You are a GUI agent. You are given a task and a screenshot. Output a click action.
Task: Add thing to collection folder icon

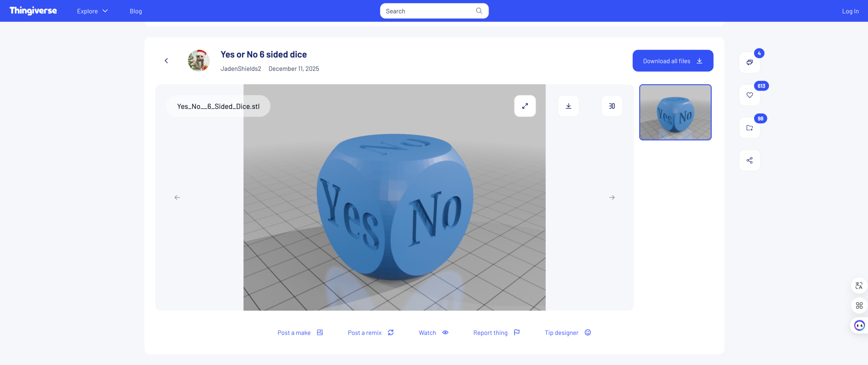[749, 128]
